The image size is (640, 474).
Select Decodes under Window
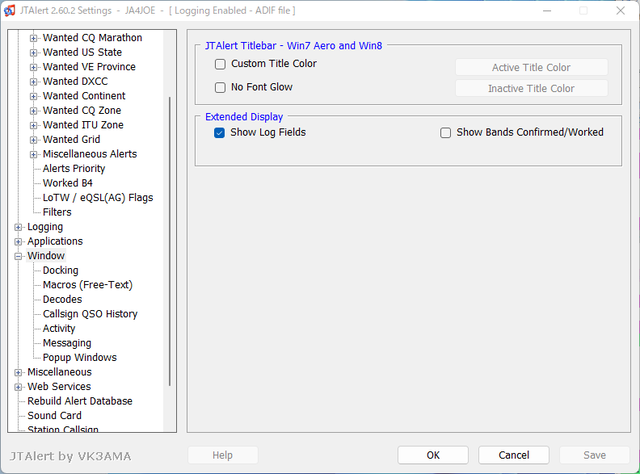coord(62,299)
